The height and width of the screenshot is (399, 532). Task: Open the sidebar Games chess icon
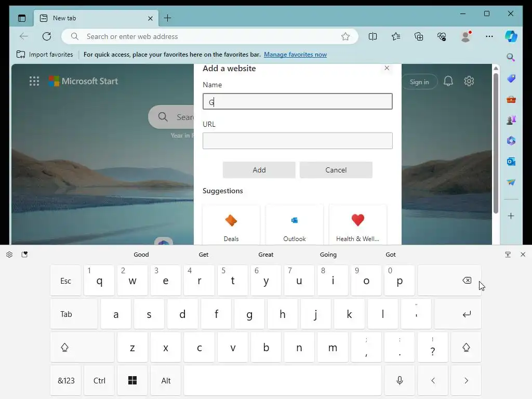(511, 120)
